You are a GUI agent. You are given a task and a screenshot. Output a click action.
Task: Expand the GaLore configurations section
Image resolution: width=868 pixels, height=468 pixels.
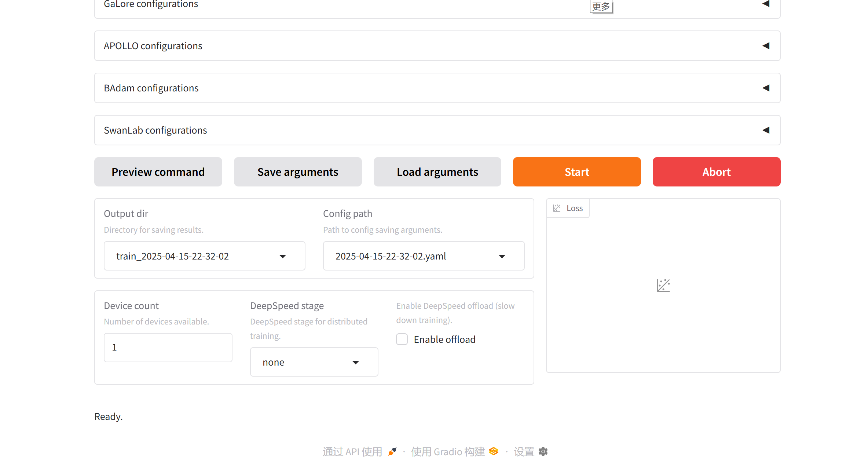pyautogui.click(x=766, y=4)
